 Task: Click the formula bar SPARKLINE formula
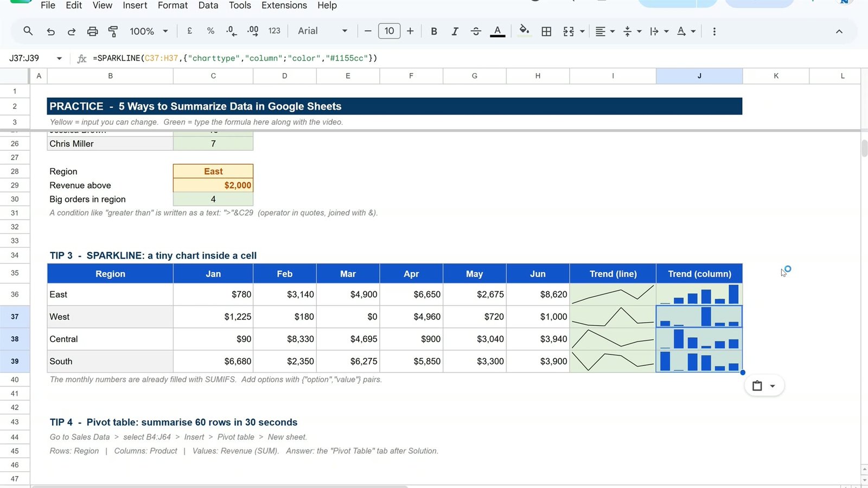235,58
